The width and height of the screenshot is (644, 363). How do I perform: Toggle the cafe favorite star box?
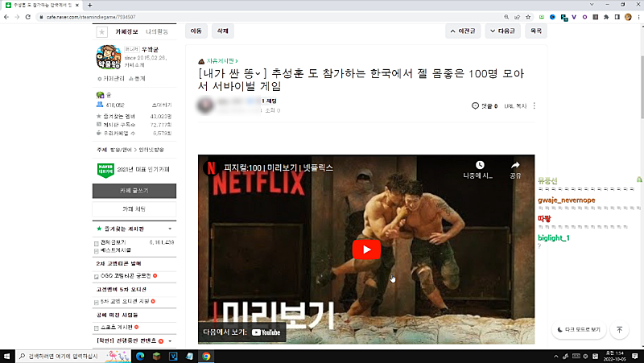pyautogui.click(x=102, y=31)
